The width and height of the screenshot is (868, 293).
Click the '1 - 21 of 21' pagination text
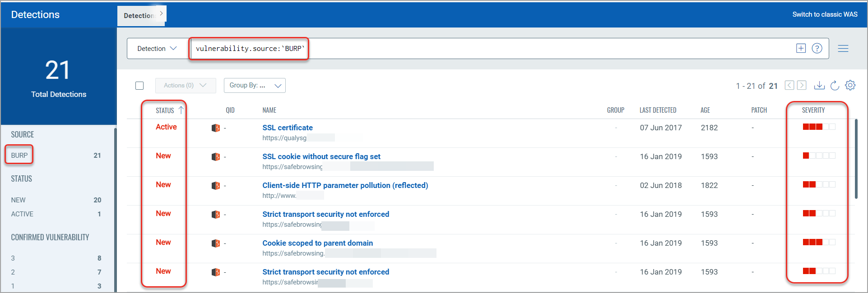757,86
